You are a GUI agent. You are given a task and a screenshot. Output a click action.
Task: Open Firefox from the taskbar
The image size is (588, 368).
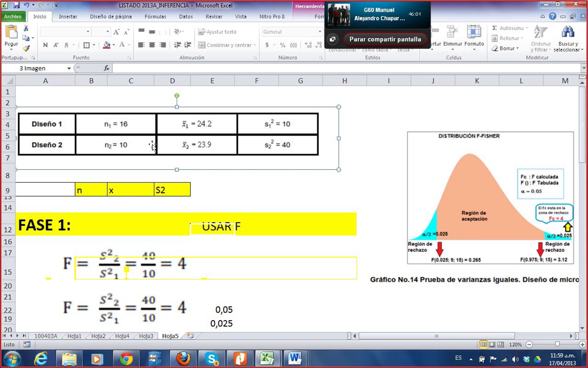tap(184, 359)
